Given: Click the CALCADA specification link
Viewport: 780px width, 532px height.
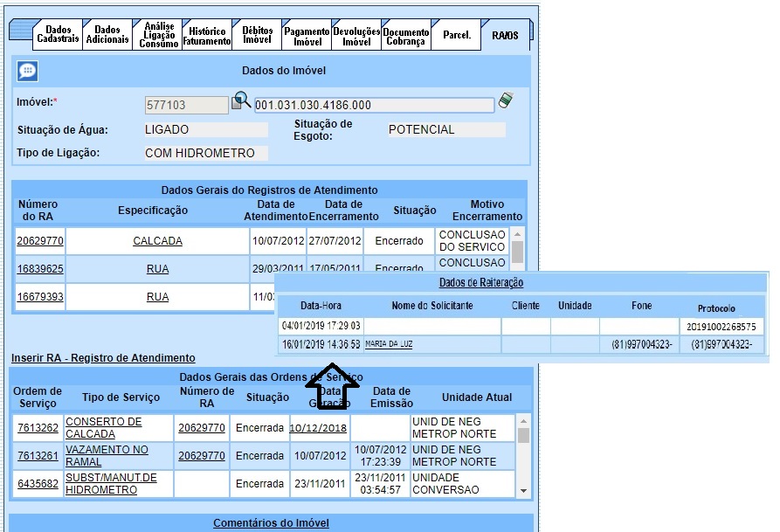Looking at the screenshot, I should [x=157, y=241].
